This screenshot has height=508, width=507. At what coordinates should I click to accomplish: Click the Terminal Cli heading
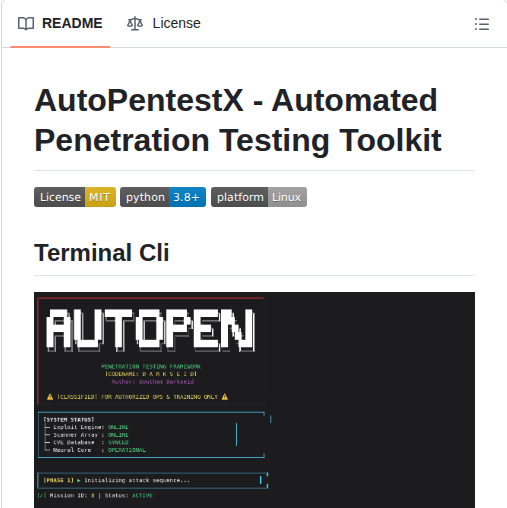pos(102,252)
